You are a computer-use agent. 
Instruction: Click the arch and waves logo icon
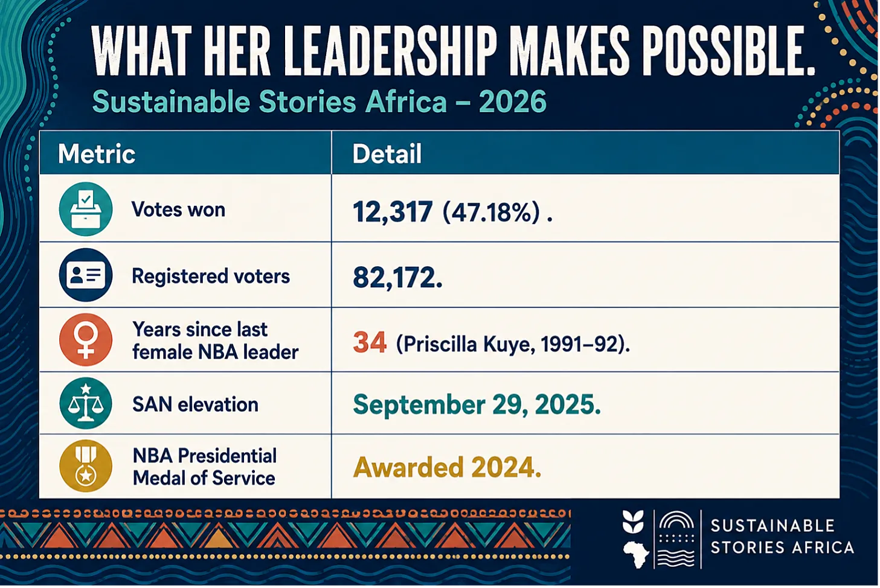pos(676,540)
